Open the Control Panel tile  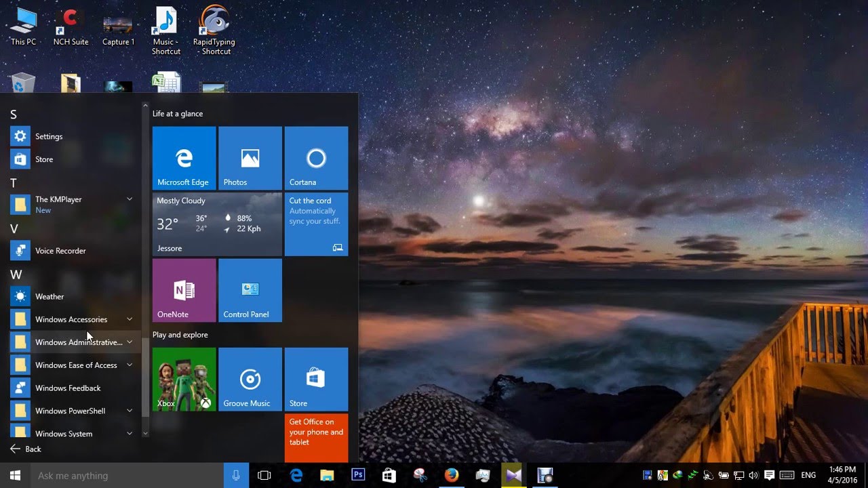tap(250, 290)
